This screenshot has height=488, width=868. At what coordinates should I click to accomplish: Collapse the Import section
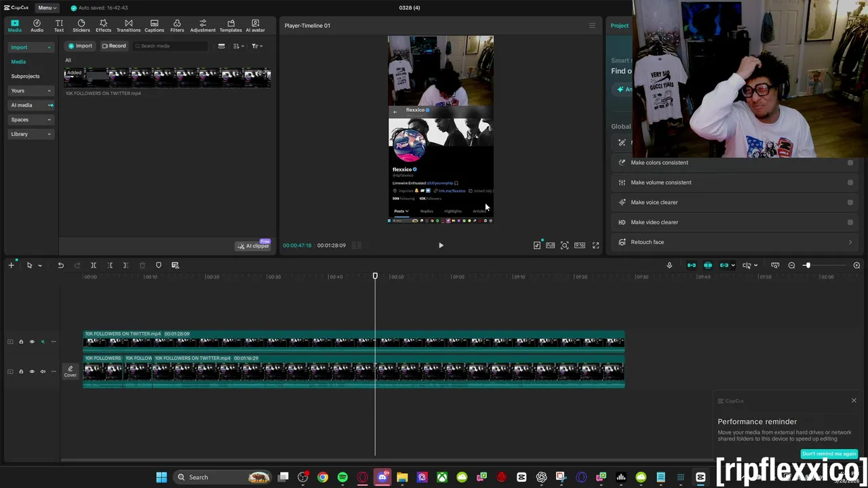[31, 47]
